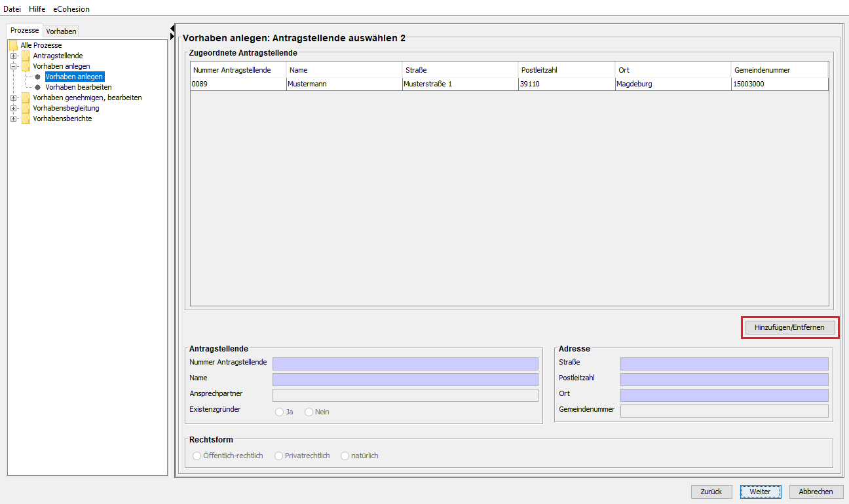
Task: Click the Hinzufügen/Entfernen button
Action: 790,327
